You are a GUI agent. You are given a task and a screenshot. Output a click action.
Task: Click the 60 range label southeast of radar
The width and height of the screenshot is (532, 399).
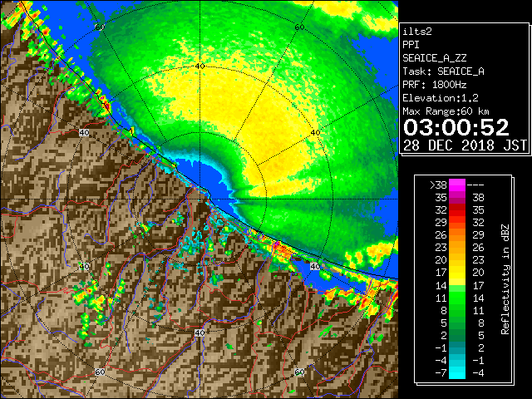pos(299,372)
